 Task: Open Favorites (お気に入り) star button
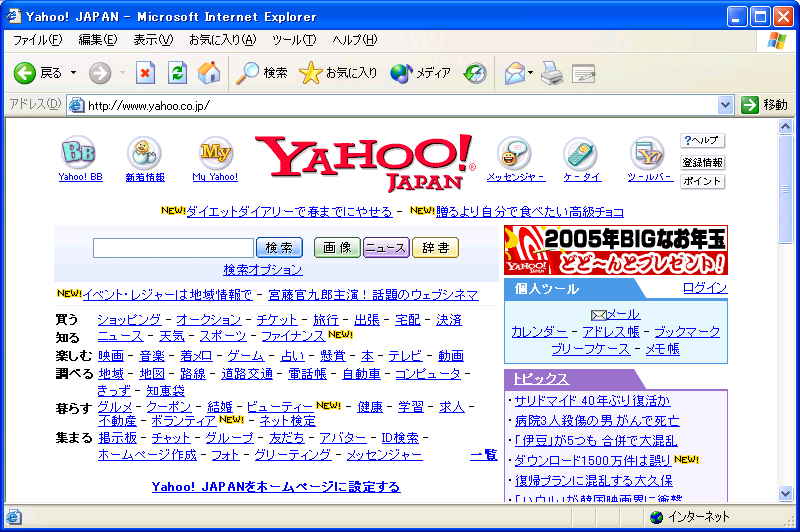point(338,73)
